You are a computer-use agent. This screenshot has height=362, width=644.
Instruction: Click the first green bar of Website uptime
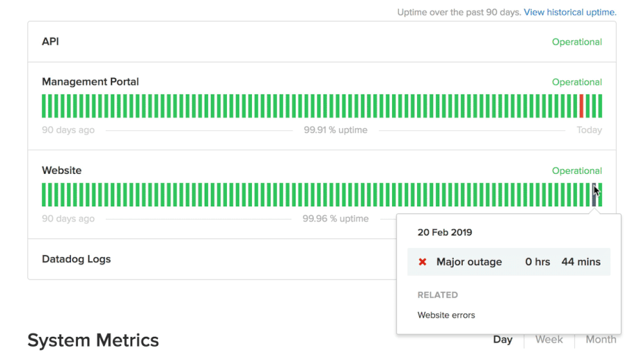point(44,195)
